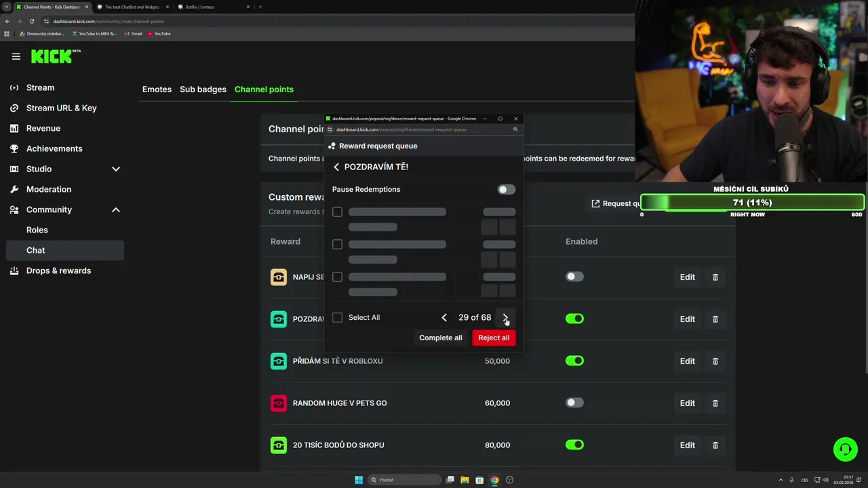Open the hamburger menu next to Kick logo

click(x=16, y=56)
